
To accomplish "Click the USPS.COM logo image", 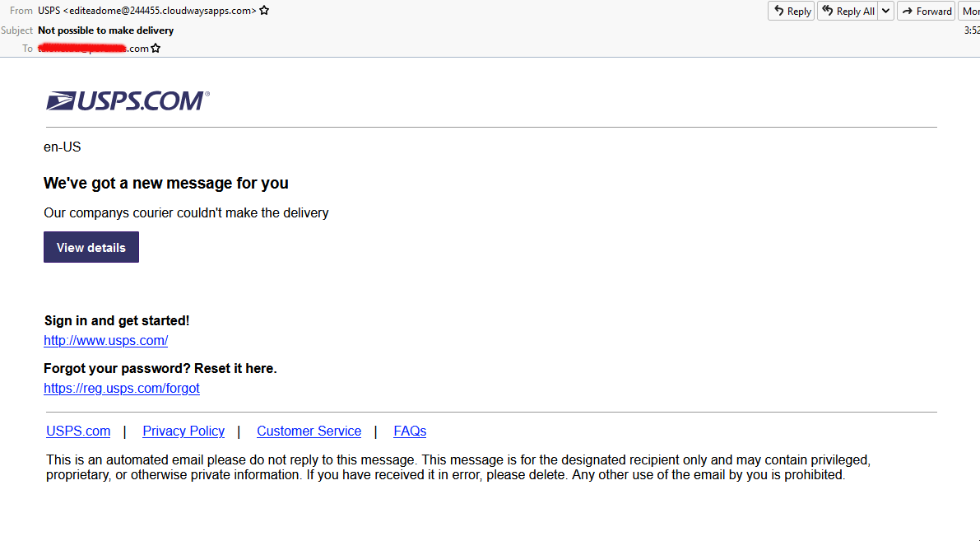I will pyautogui.click(x=128, y=101).
